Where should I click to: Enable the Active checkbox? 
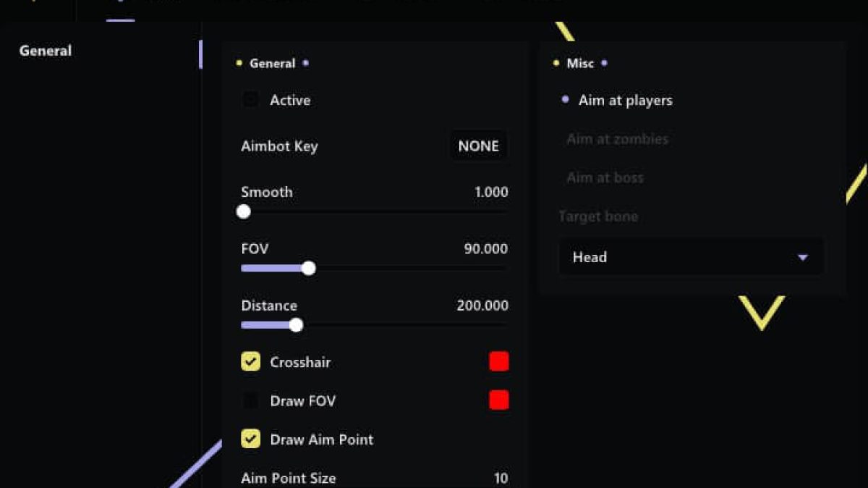[250, 101]
